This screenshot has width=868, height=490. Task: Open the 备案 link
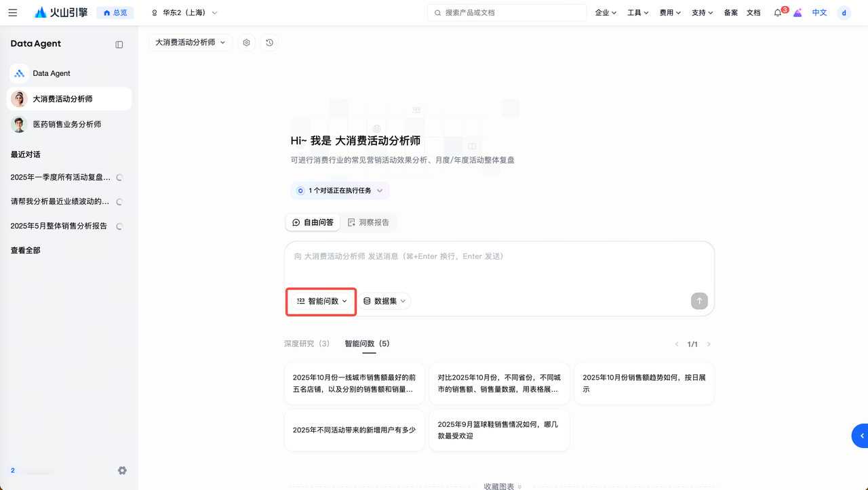731,13
